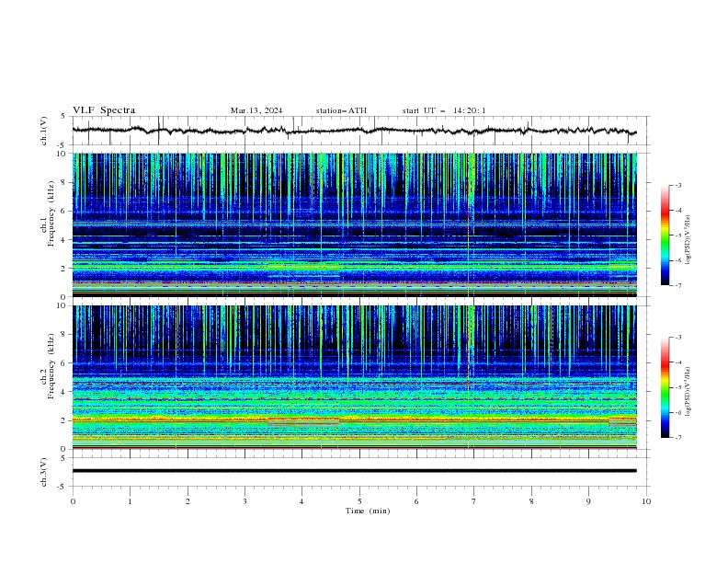728x563 pixels.
Task: Click the gray 2 kHz band near 4 min in ch.2
Action: click(x=303, y=423)
